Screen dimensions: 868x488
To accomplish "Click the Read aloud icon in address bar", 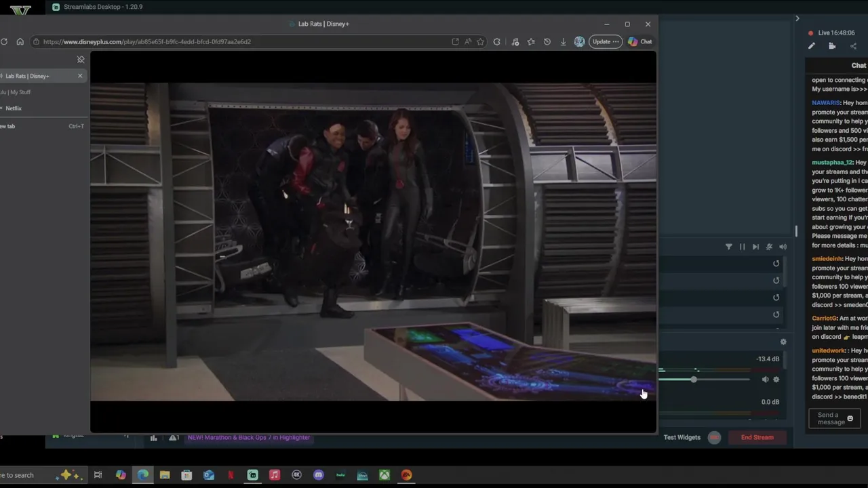I will point(468,41).
